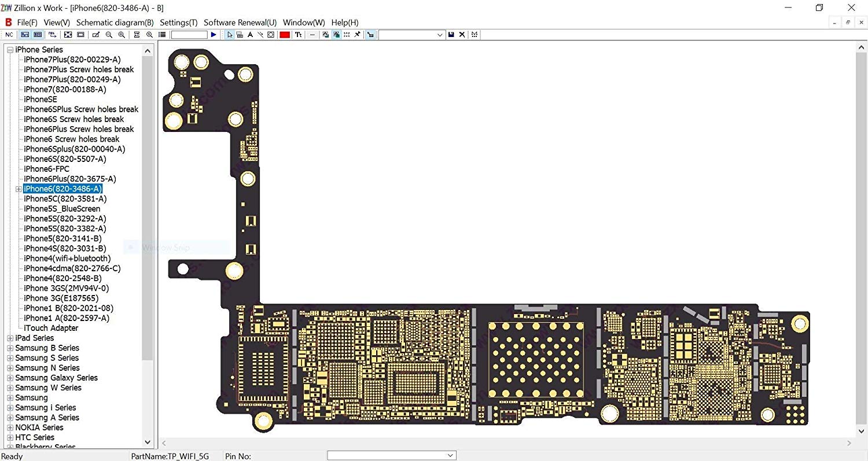
Task: Open the File(F) menu
Action: click(27, 23)
